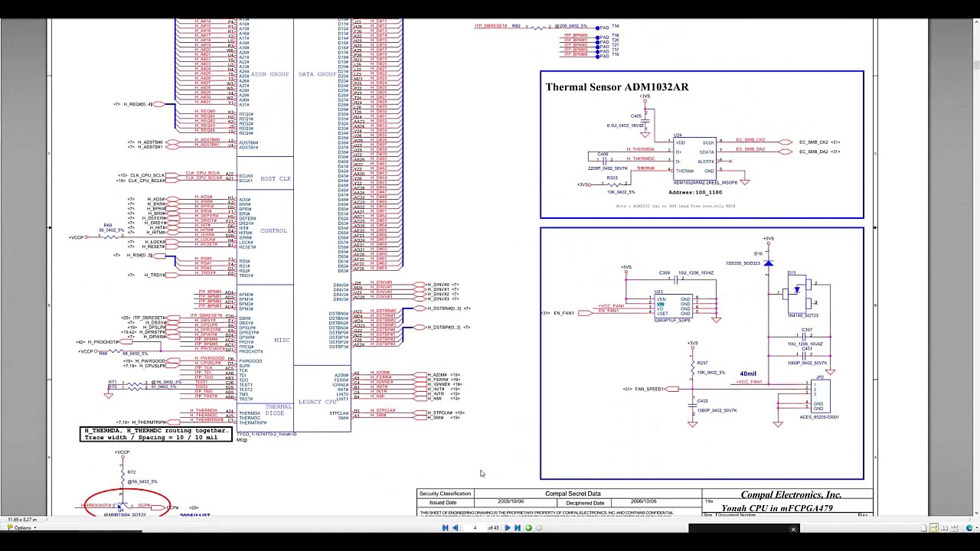
Task: Click the 'DATA GROUP' label
Action: point(318,74)
